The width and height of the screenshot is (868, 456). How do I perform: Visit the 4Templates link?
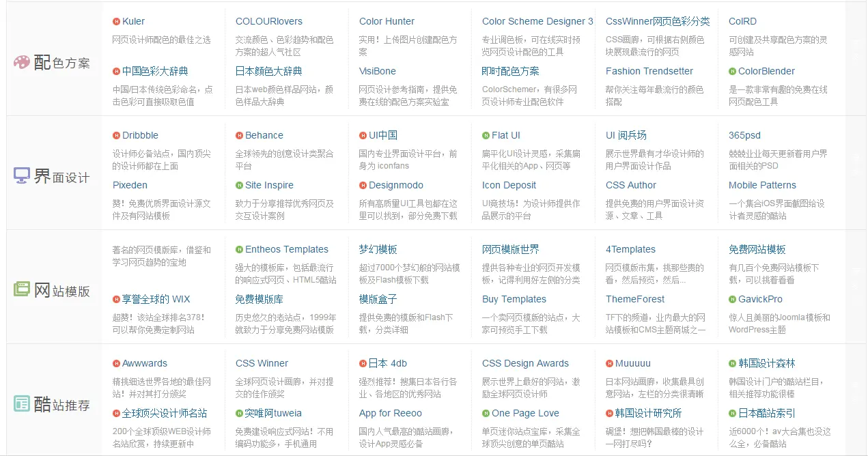click(x=630, y=249)
